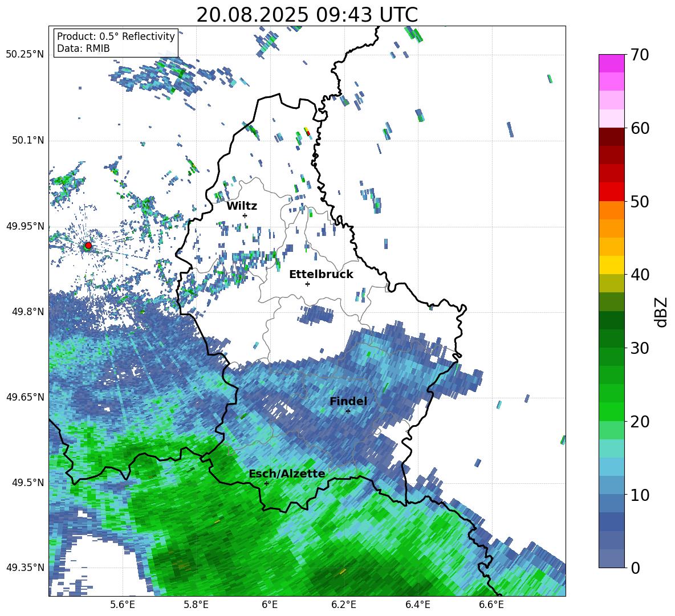Click the 6.6°E longitude label
Screen dimensions: 675x616
[491, 605]
